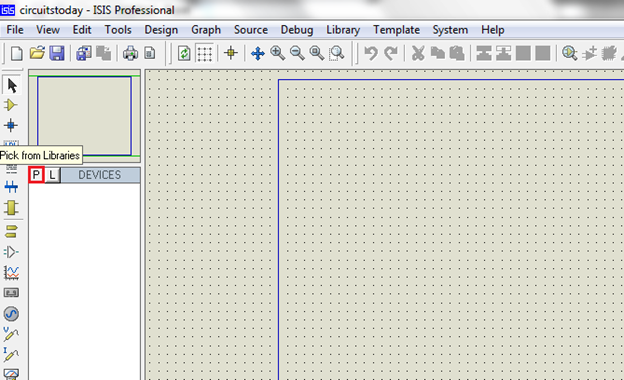Screen dimensions: 624x380
Task: Select Tape Recorder mode
Action: (11, 293)
